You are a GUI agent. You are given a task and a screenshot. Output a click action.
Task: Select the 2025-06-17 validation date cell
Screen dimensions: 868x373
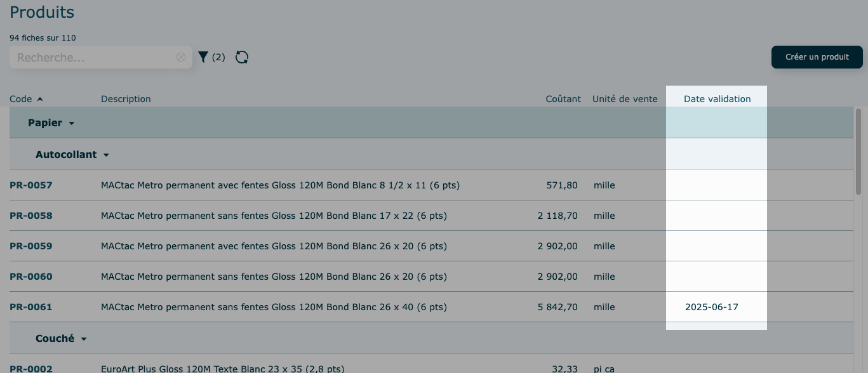(x=711, y=307)
